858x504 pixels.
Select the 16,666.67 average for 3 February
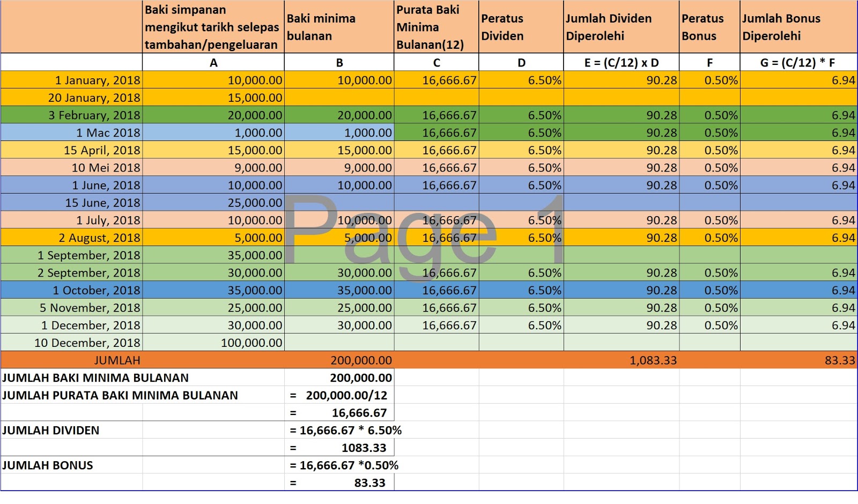(x=437, y=115)
